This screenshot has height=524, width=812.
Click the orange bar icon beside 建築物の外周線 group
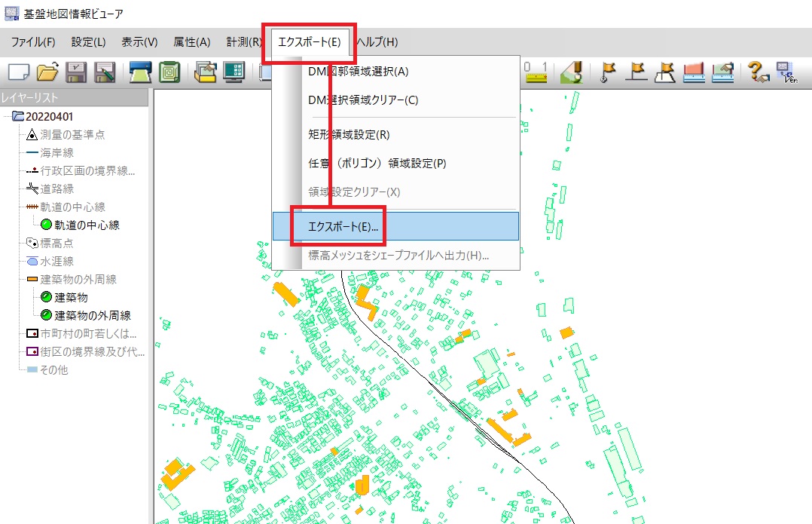pos(32,280)
